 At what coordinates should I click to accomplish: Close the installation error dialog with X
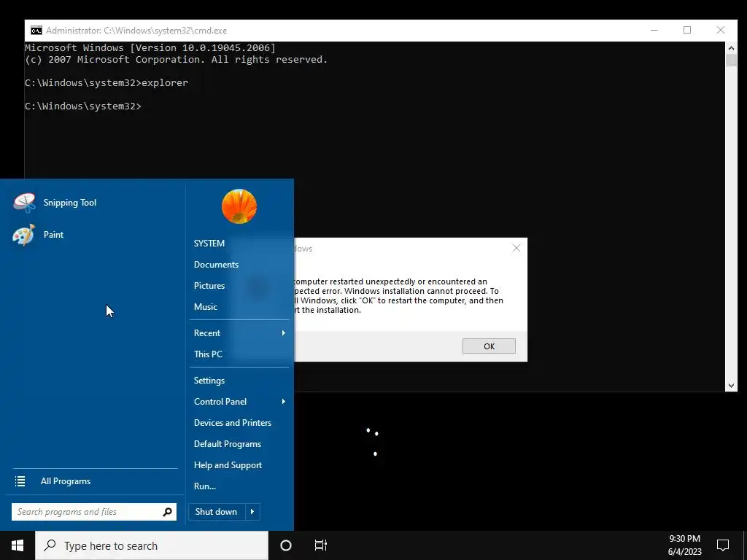[x=516, y=248]
